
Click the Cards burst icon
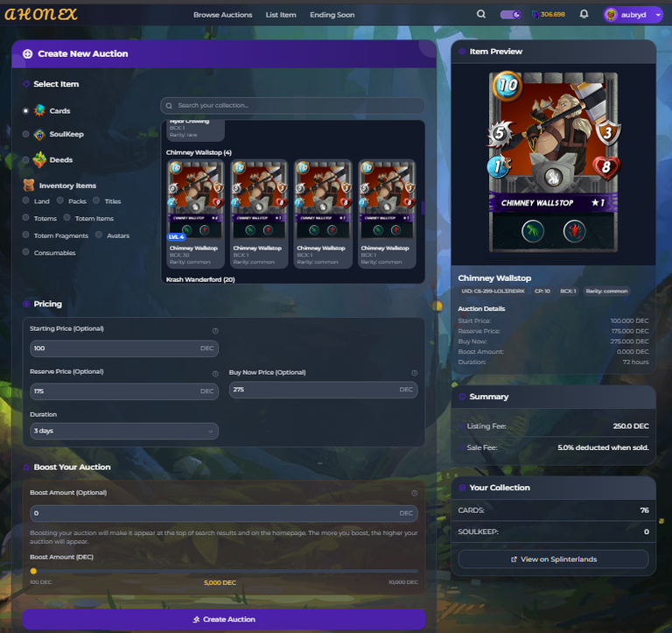click(39, 110)
